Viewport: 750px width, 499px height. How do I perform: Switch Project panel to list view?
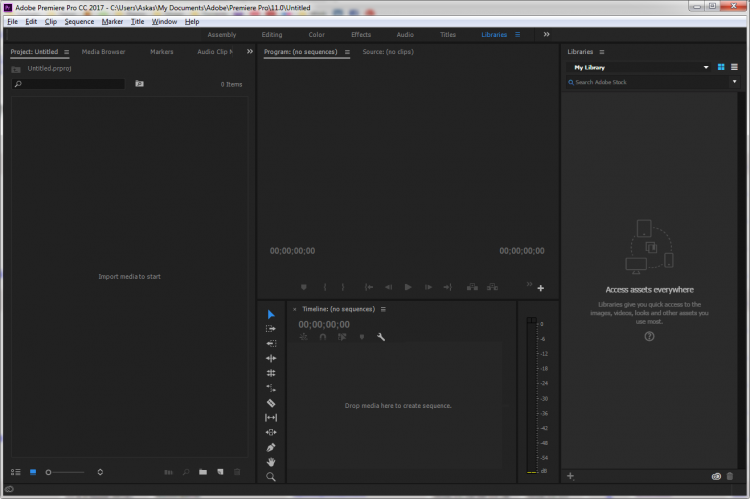pyautogui.click(x=15, y=471)
